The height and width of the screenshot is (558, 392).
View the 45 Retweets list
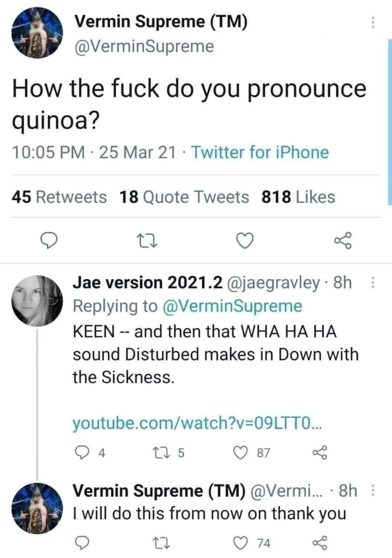(x=60, y=197)
